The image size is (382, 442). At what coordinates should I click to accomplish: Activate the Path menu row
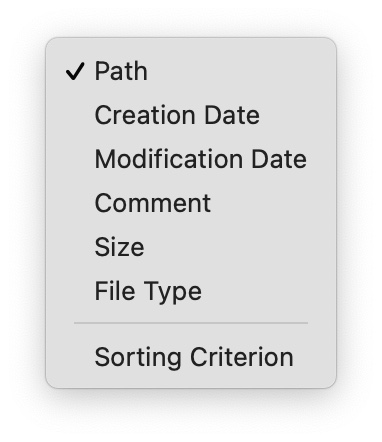[x=191, y=71]
